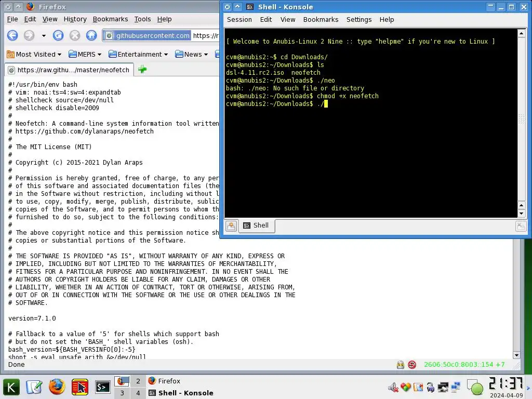Select the Shell session tab in Konsole
This screenshot has width=532, height=399.
point(257,225)
